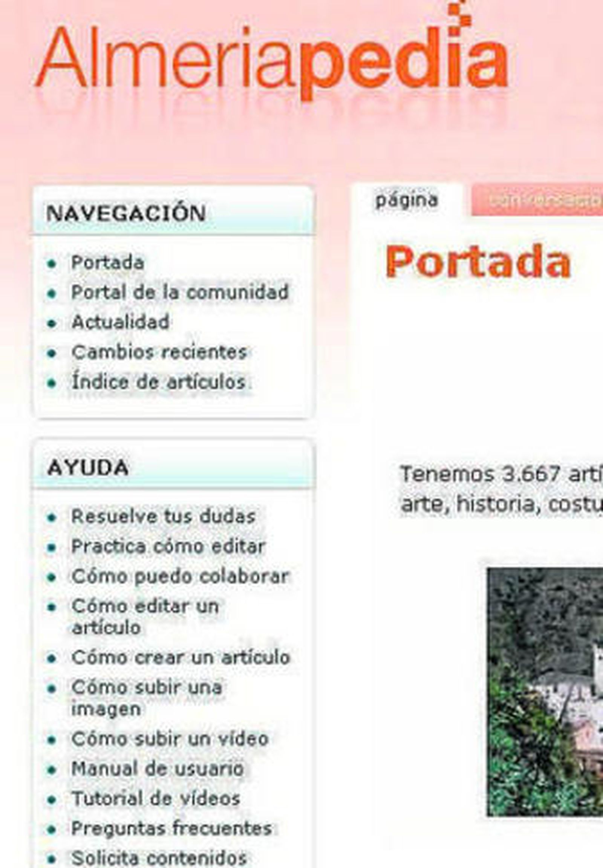Open the featured village photo thumbnail
Viewport: 603px width, 868px height.
coord(545,692)
